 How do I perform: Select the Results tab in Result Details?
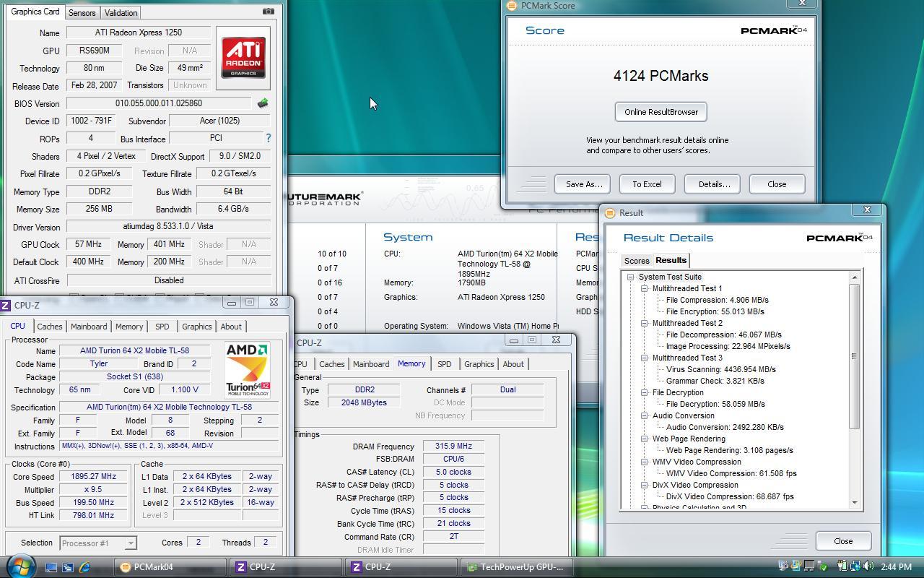coord(671,260)
